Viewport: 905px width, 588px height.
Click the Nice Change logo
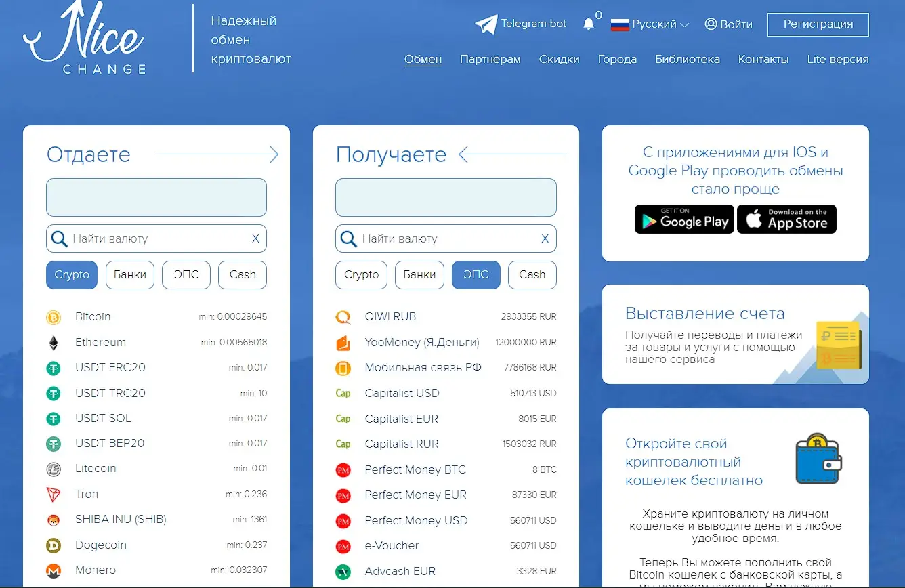click(x=85, y=37)
